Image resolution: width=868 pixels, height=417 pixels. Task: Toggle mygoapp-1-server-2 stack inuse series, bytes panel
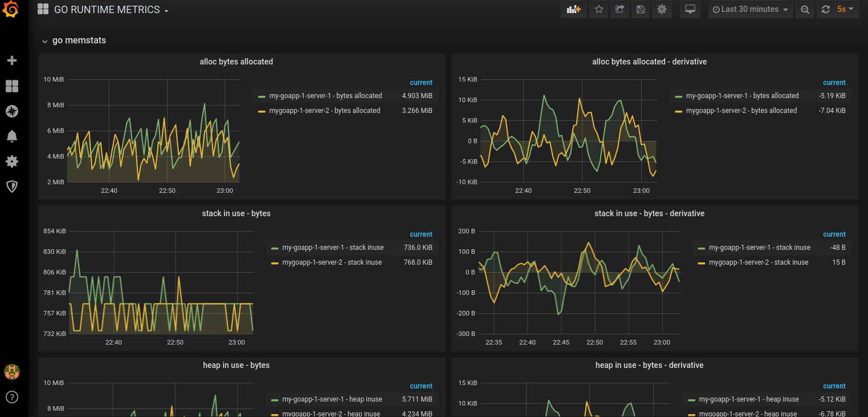click(x=332, y=262)
